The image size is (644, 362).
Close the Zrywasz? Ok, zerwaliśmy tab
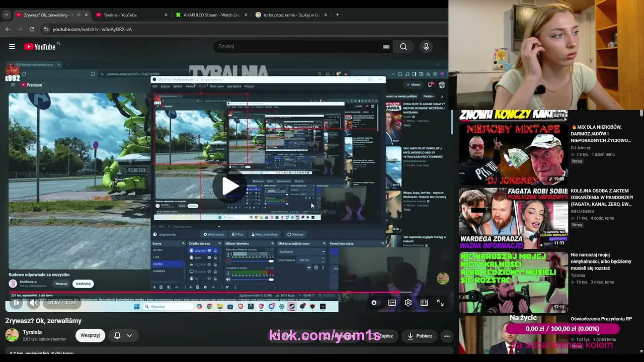click(86, 15)
